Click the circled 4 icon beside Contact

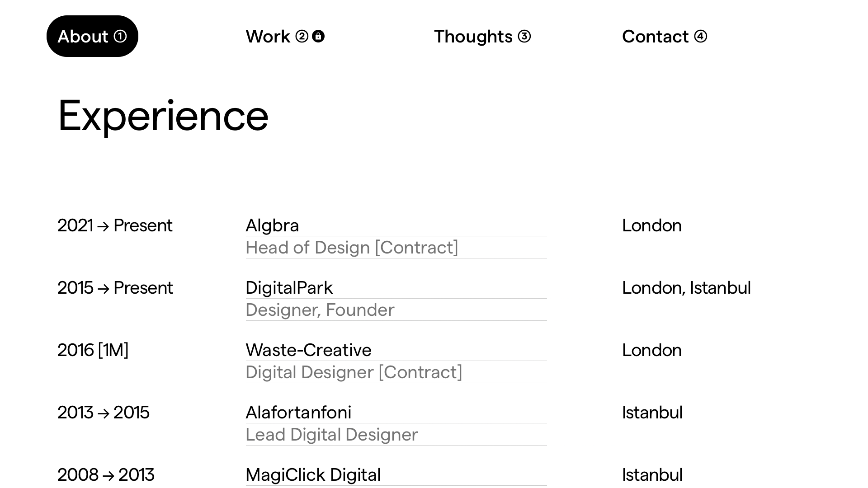(x=700, y=36)
